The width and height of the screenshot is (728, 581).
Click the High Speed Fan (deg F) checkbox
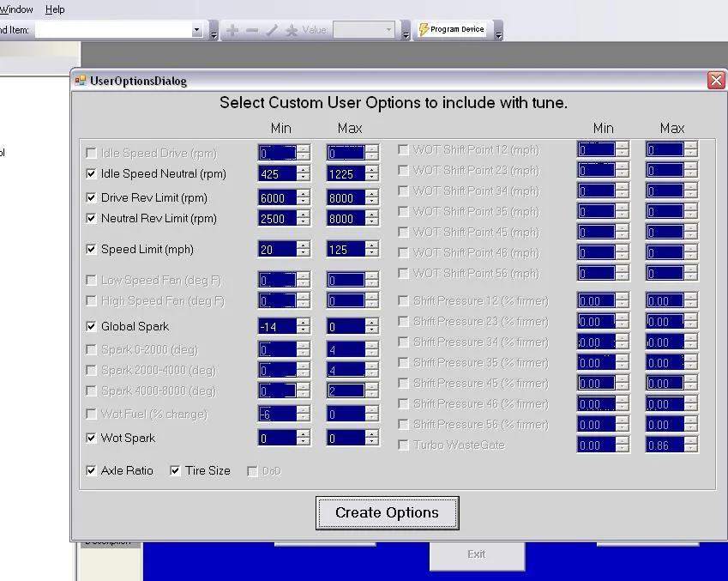pyautogui.click(x=91, y=301)
